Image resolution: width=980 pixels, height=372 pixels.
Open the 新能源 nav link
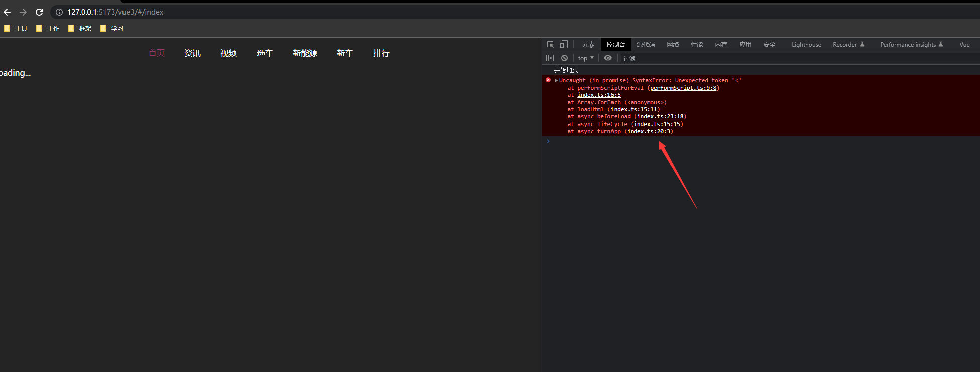click(305, 53)
